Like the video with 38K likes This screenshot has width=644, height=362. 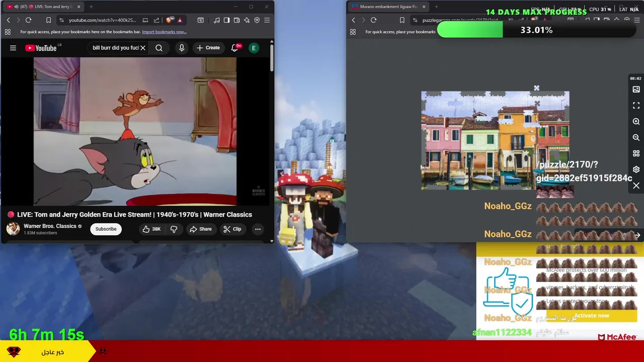pos(151,229)
